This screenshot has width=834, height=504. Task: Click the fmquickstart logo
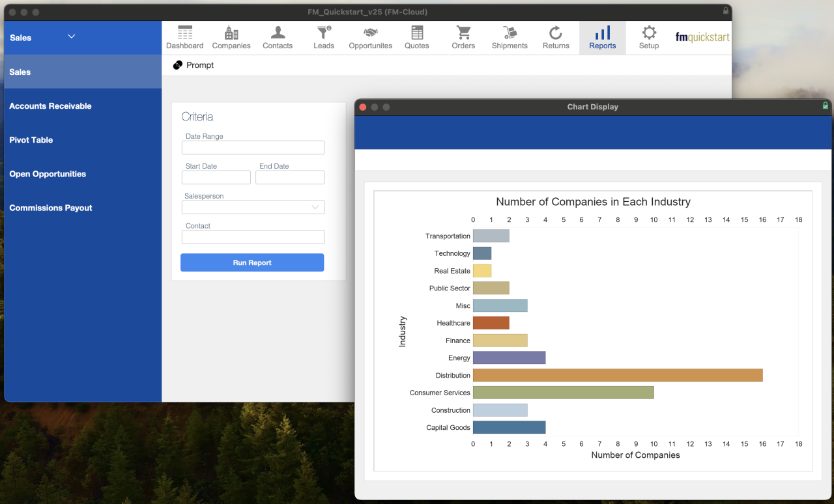702,37
